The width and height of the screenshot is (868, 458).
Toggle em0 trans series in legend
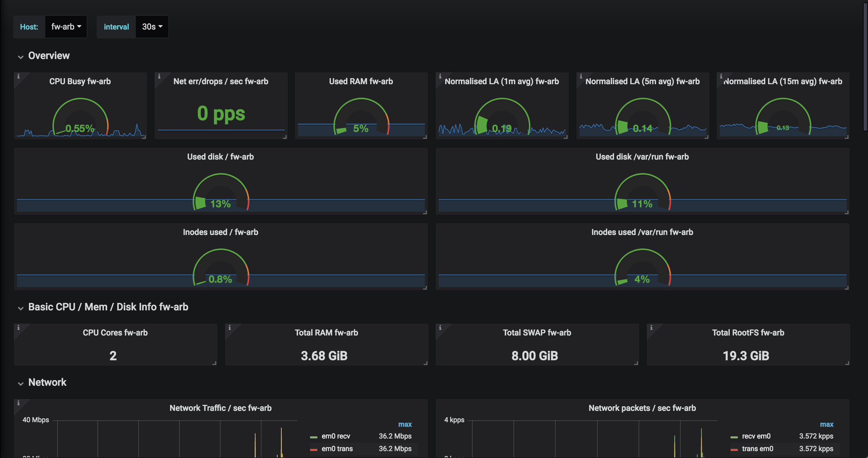pyautogui.click(x=337, y=449)
